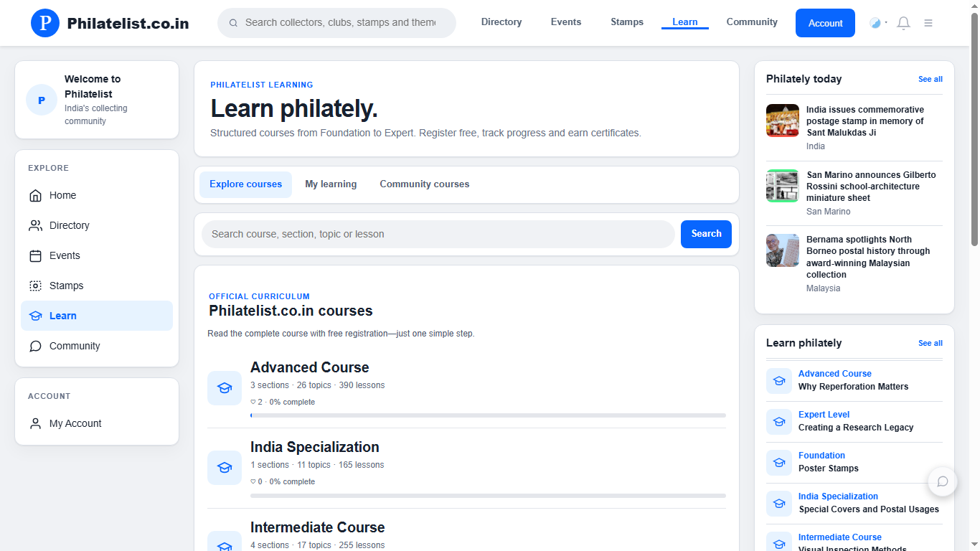Image resolution: width=980 pixels, height=551 pixels.
Task: Click the welcome card P avatar
Action: 42,100
